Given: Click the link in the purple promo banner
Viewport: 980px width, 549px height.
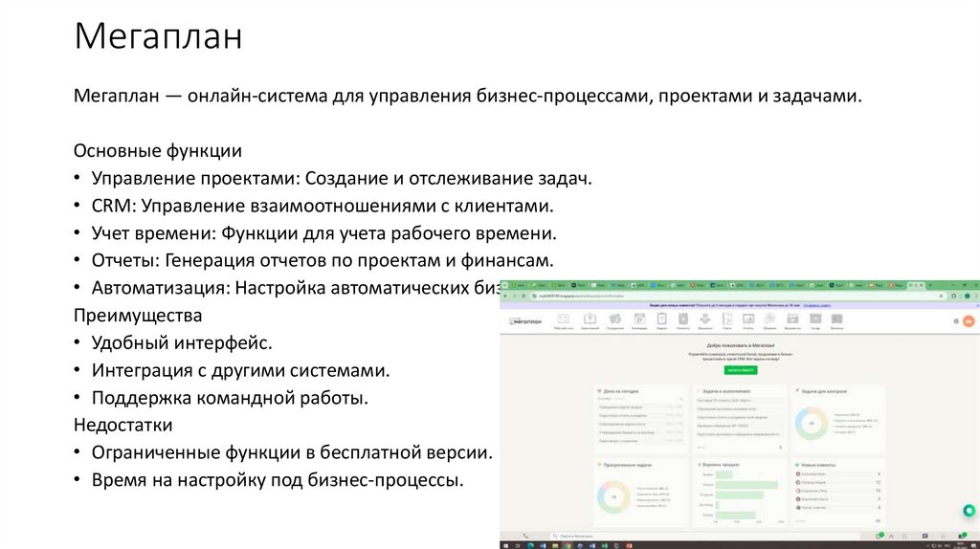Looking at the screenshot, I should point(817,305).
